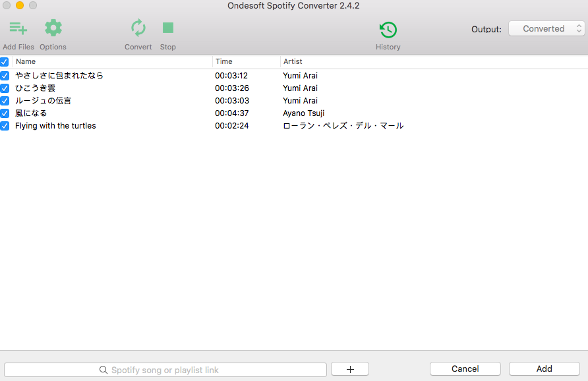
Task: Click the artist ローラン・ペレズ・デル・マール
Action: click(343, 126)
